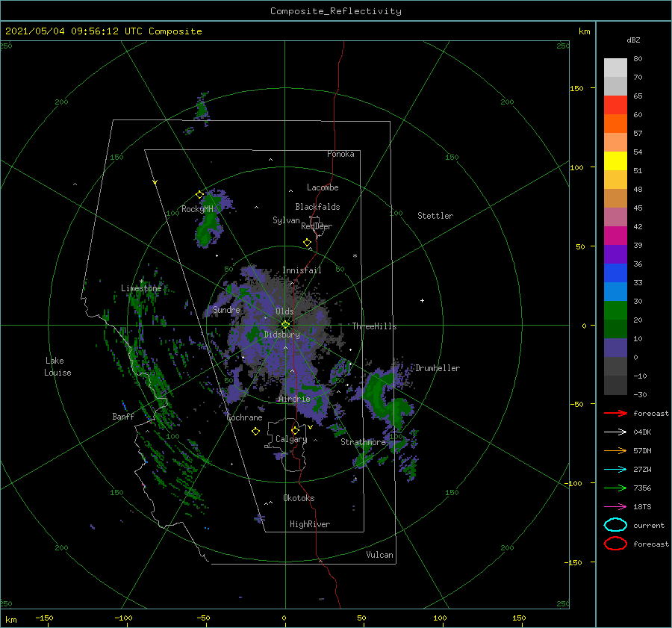Click the orange 57DM arrow in legend
Image resolution: width=672 pixels, height=628 pixels.
615,450
